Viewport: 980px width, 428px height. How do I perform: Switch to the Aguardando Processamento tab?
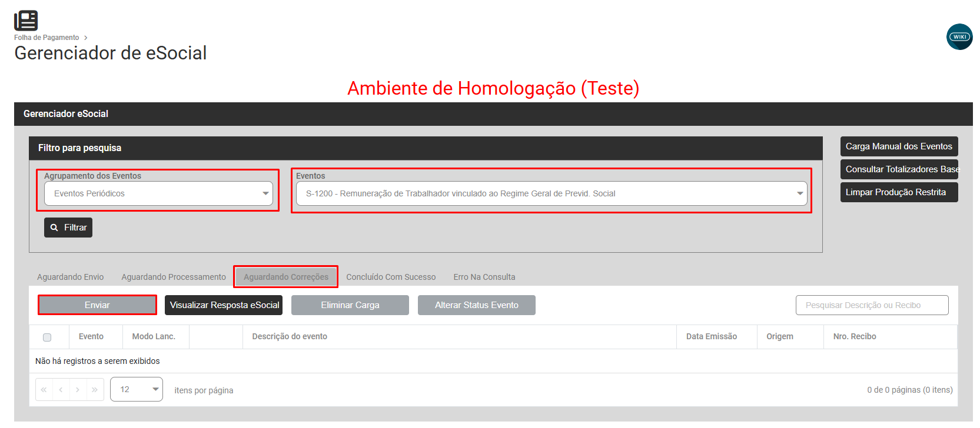[x=174, y=277]
